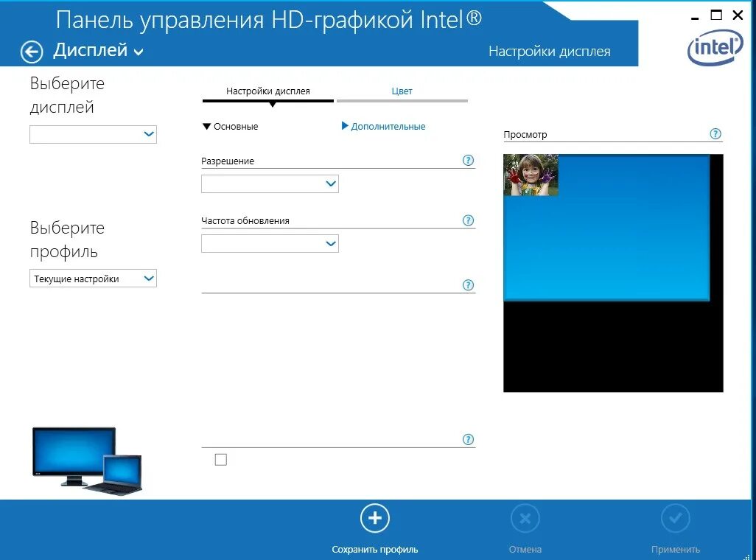
Task: Click the Частота обновления label
Action: (245, 221)
